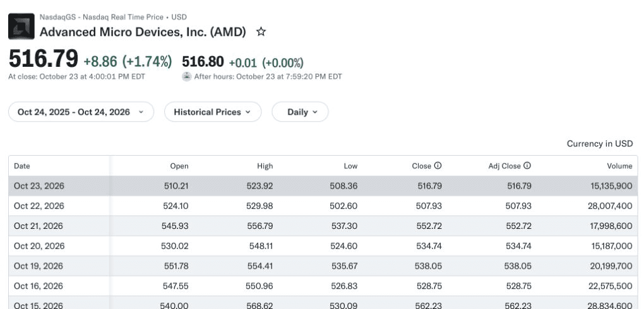Click the after hours moon icon

click(187, 76)
